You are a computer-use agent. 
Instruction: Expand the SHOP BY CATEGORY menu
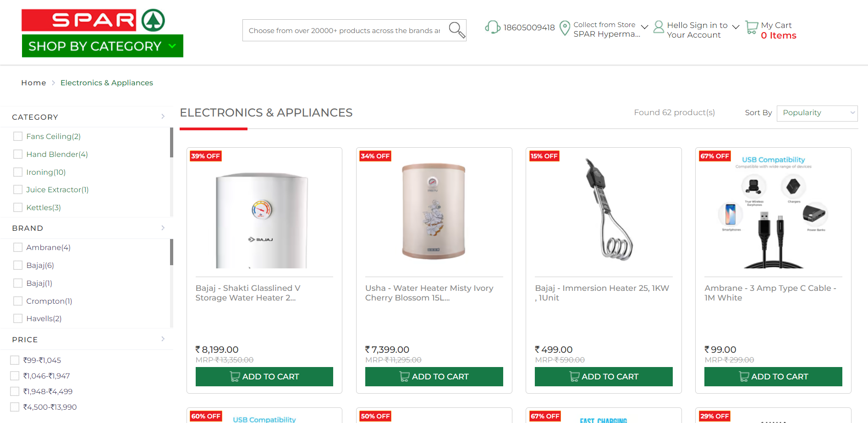tap(102, 46)
